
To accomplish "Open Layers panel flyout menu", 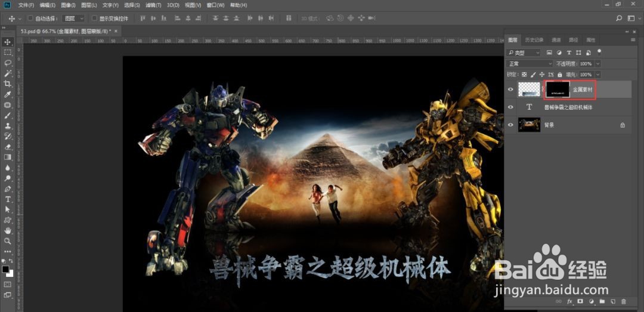I will point(633,40).
